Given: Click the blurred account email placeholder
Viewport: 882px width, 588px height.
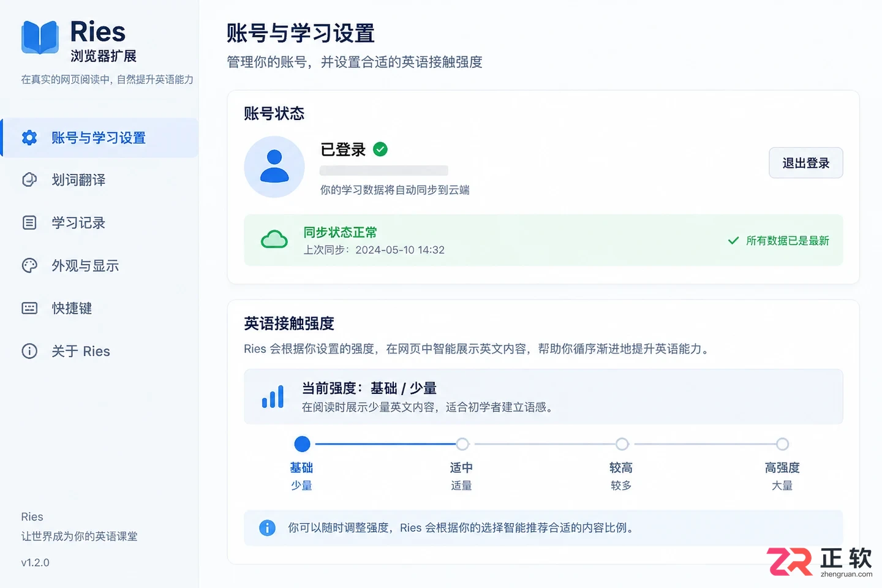Looking at the screenshot, I should click(384, 170).
